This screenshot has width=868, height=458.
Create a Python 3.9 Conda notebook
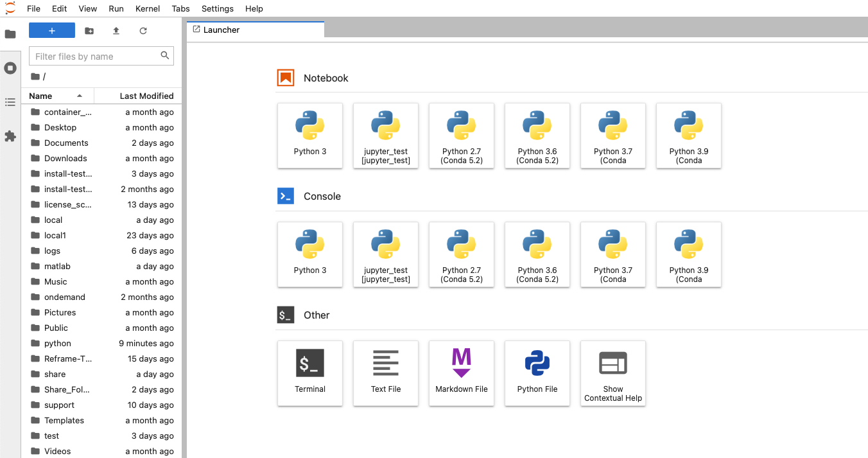pos(689,136)
